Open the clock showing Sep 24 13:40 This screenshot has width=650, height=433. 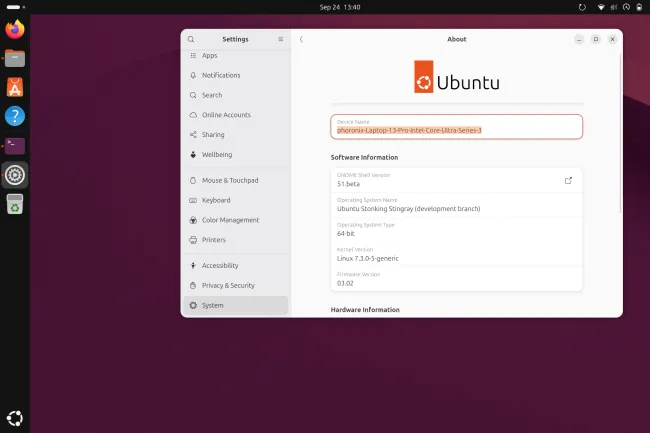pyautogui.click(x=340, y=7)
